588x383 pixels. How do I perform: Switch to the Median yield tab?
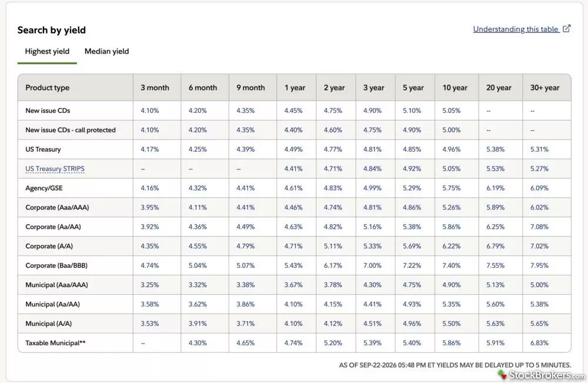(x=106, y=51)
